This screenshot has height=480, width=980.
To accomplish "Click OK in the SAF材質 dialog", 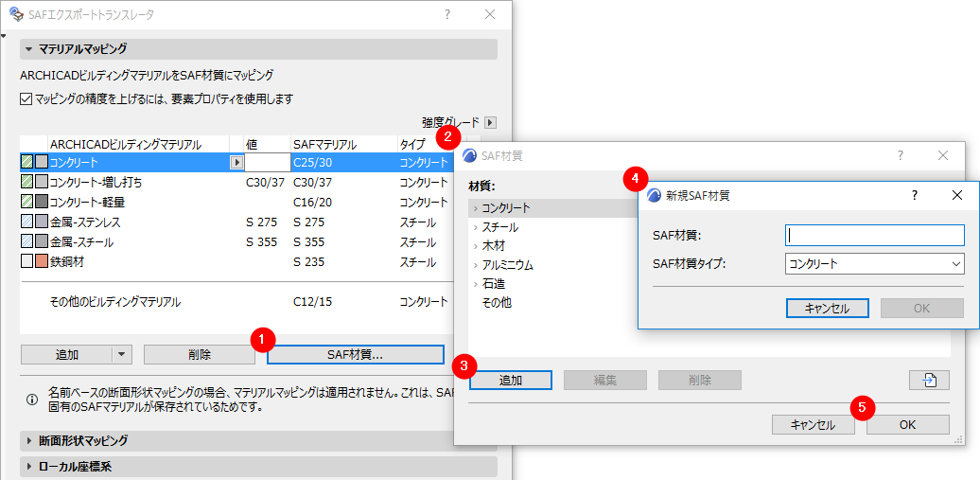I will [907, 425].
